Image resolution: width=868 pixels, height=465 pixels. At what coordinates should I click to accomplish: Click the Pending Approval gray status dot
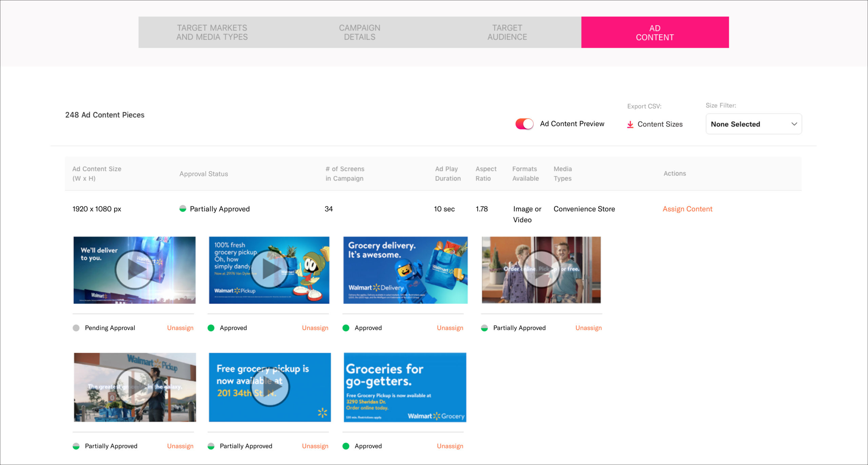[x=76, y=328]
